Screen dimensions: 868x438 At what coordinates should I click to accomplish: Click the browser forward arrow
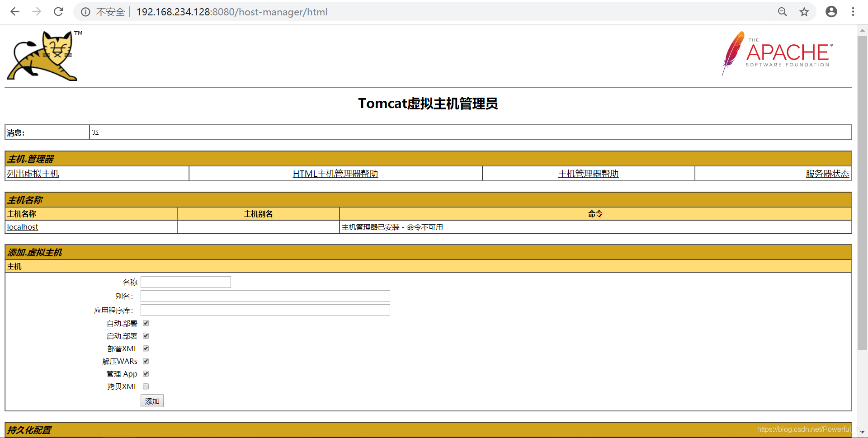(x=37, y=12)
